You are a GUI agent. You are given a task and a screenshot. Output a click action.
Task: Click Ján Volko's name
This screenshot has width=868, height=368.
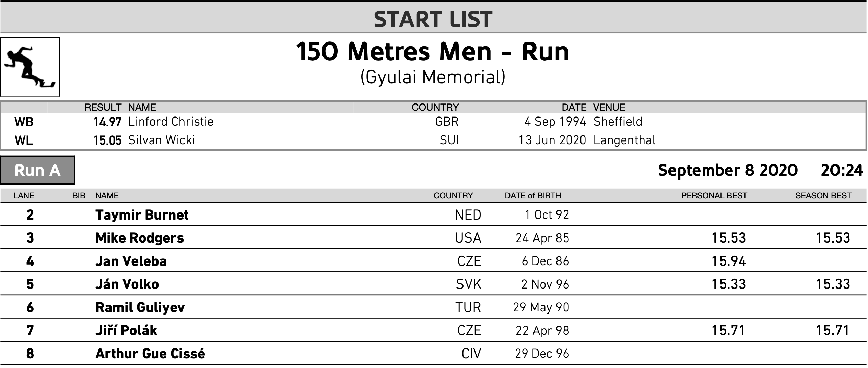(127, 284)
